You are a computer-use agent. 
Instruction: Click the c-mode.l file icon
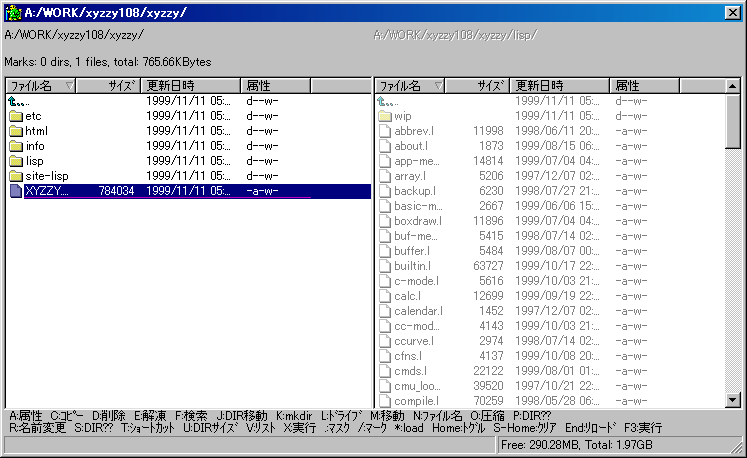[385, 281]
